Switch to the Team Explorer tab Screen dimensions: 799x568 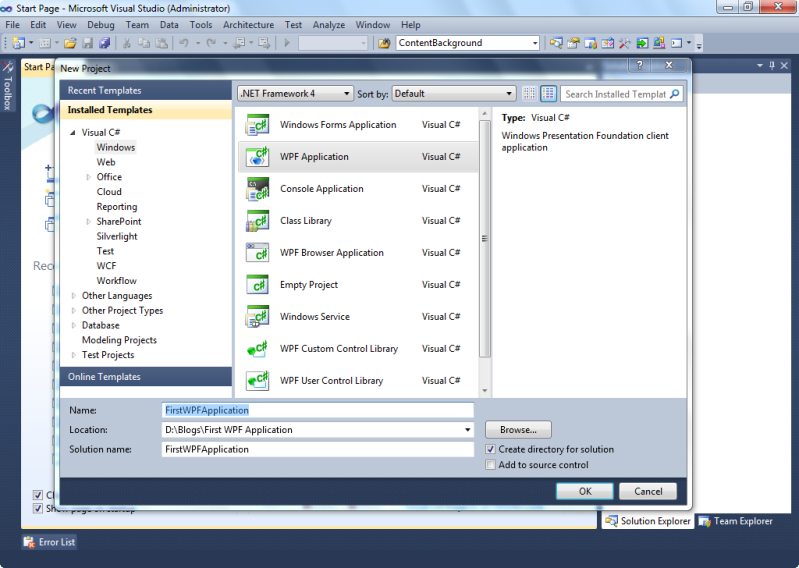[x=736, y=521]
